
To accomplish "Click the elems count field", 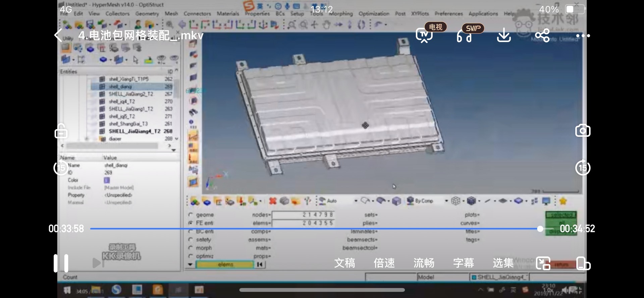I will [303, 223].
